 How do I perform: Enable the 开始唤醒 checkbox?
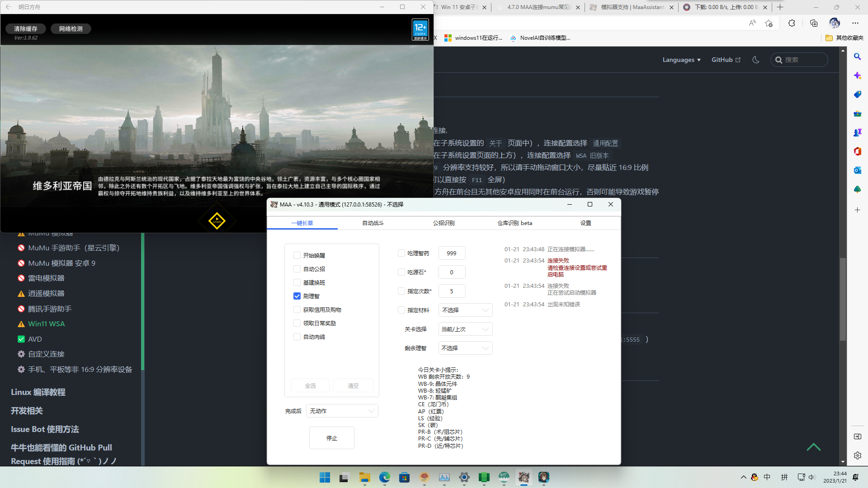pos(297,255)
